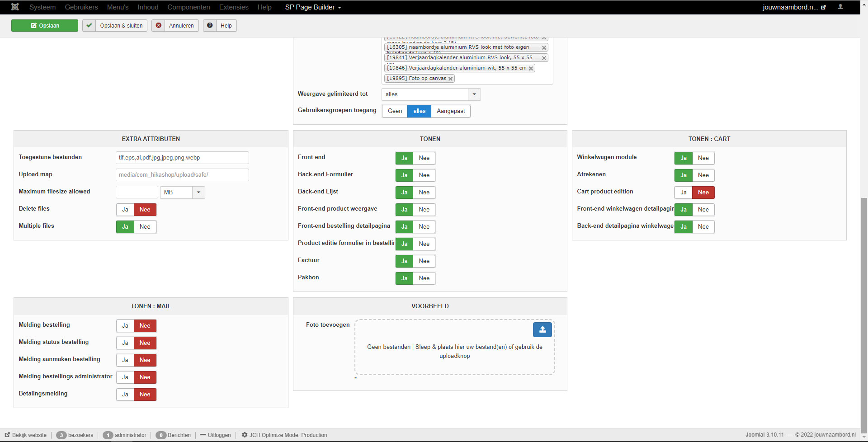Screen dimensions: 868x442
Task: Click the question mark help icon
Action: pos(210,26)
